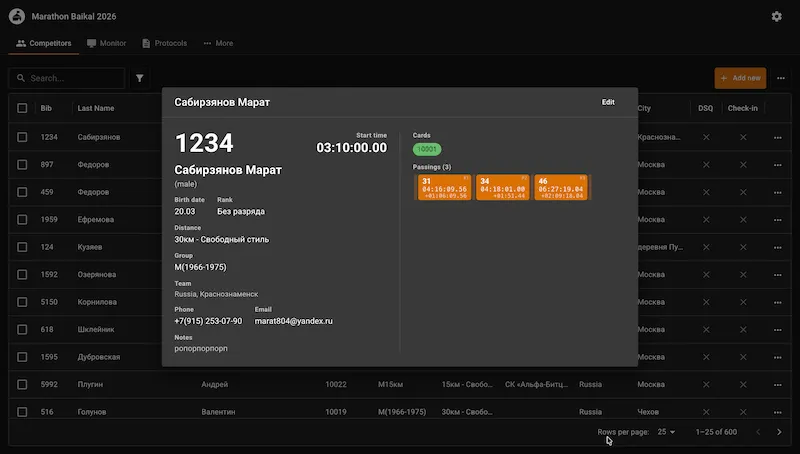Screen dimensions: 800x454
Task: Click DSQ cross for bib 516
Action: point(706,412)
